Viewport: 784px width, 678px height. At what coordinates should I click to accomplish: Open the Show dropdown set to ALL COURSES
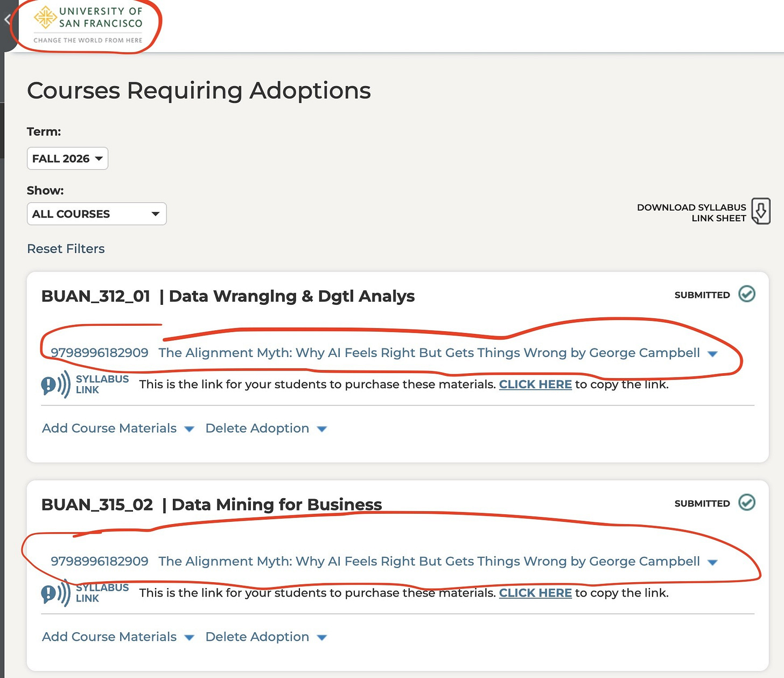coord(96,214)
